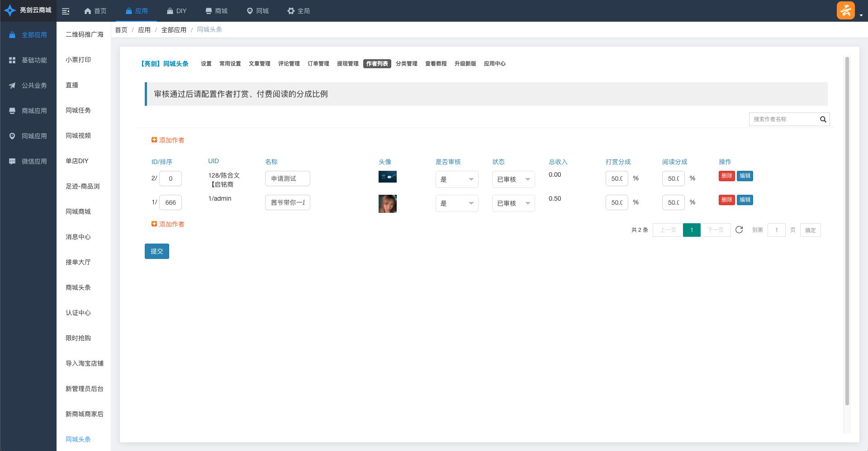Toggle the sidebar collapse menu icon
868x451 pixels.
tap(66, 11)
